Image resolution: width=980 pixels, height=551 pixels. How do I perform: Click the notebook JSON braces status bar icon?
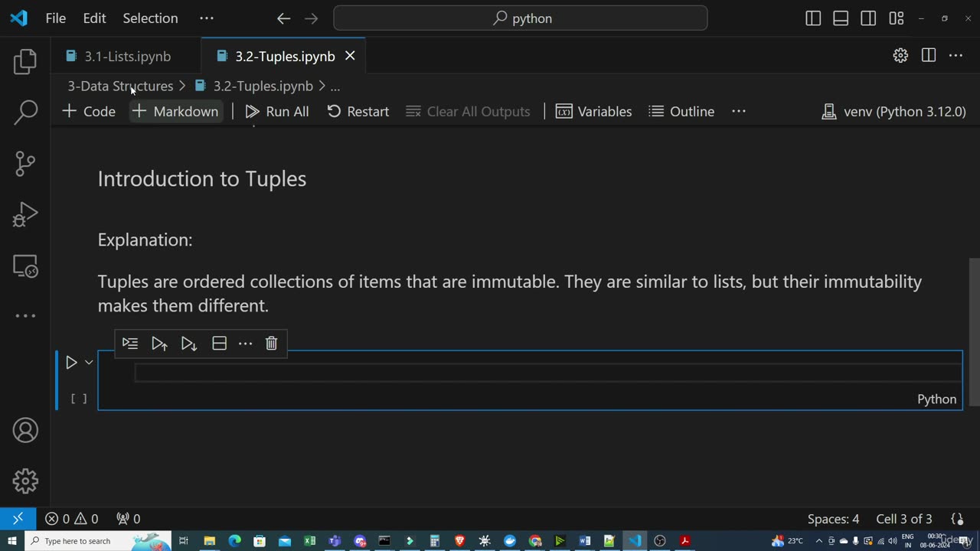point(957,519)
